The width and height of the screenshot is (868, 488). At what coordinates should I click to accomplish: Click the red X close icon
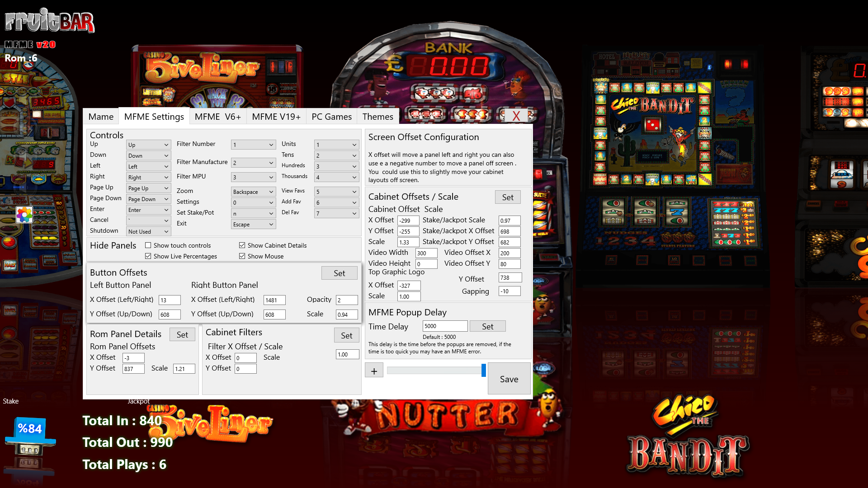pos(516,116)
